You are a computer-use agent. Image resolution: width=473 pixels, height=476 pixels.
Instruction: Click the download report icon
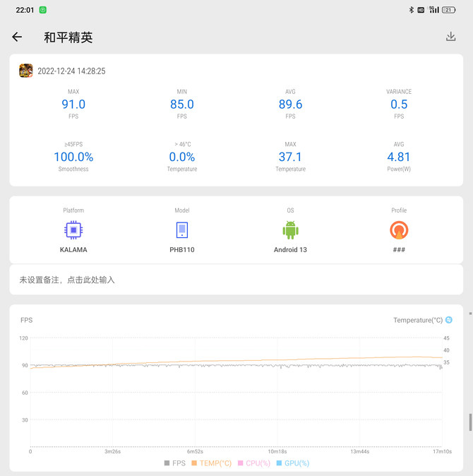[x=450, y=37]
